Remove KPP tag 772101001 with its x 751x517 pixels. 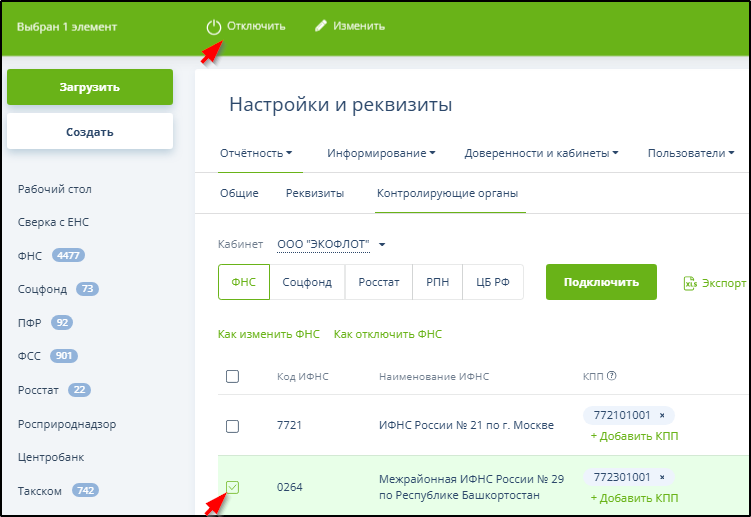click(x=662, y=414)
